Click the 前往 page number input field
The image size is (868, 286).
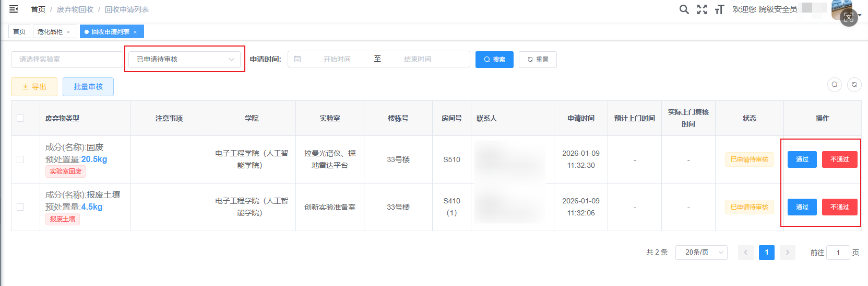click(x=838, y=253)
